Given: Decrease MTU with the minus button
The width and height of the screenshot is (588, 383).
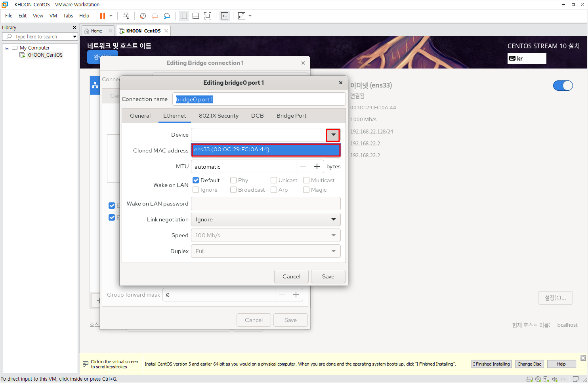Looking at the screenshot, I should (x=303, y=167).
